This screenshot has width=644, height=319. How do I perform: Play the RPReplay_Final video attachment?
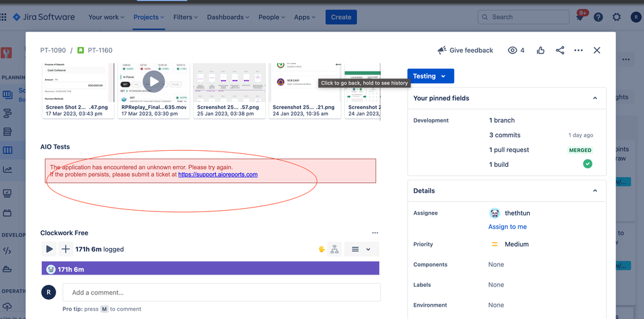click(154, 81)
